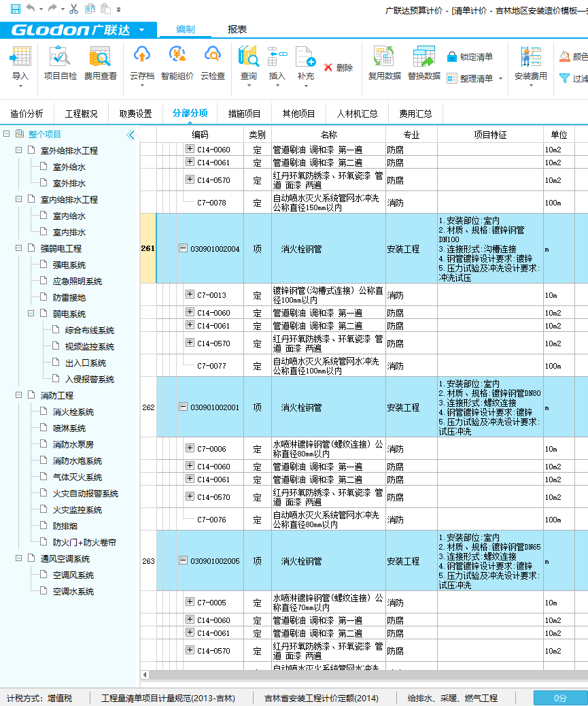Collapse the left project tree panel
Screen dimensions: 588x706
click(x=131, y=135)
